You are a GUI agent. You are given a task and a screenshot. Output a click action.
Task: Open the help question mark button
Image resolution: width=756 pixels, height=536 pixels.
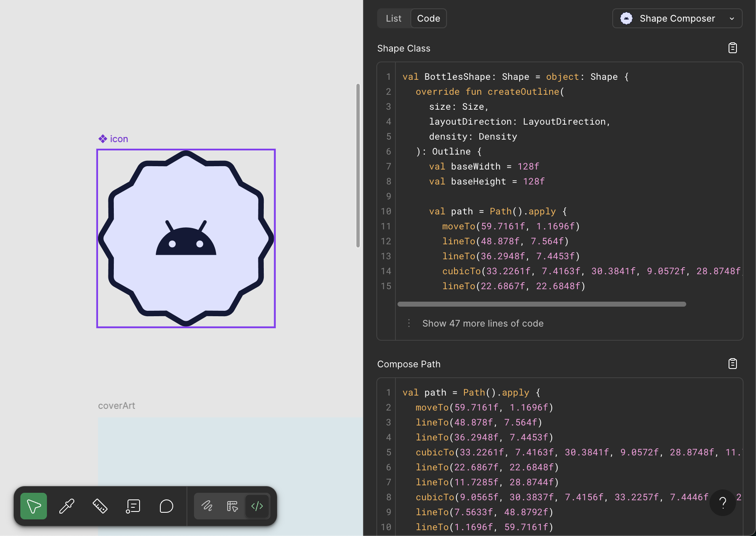[x=723, y=503]
